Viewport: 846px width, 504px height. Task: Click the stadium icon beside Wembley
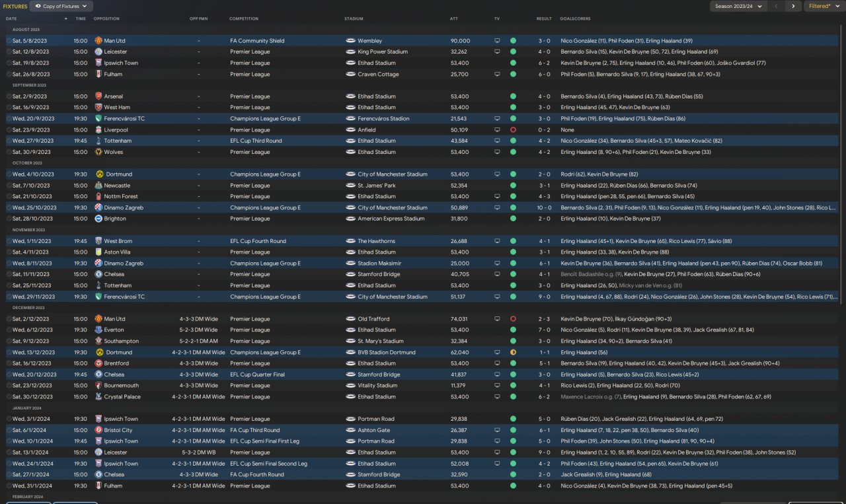(350, 41)
